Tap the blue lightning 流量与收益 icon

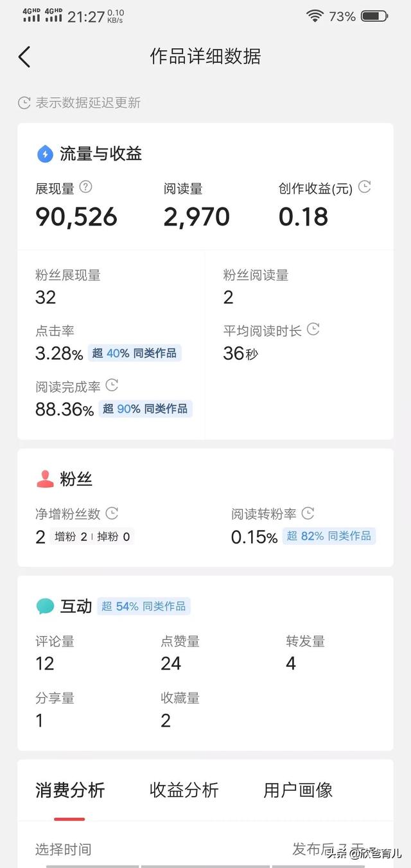[x=44, y=154]
